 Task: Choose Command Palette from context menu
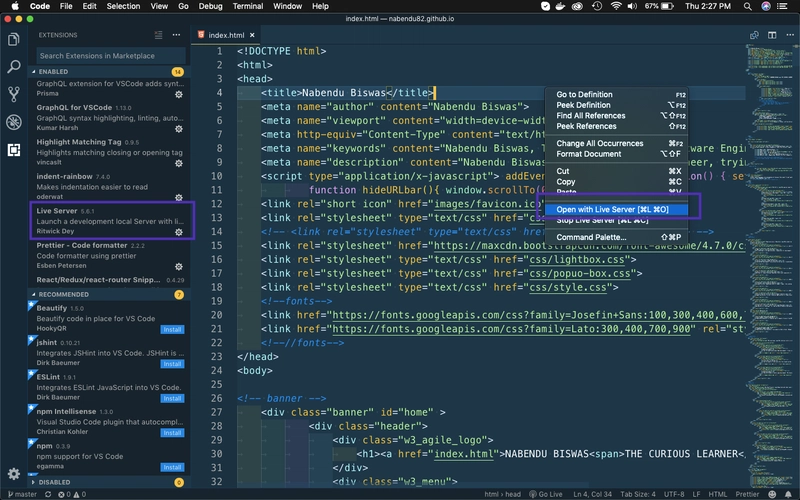click(x=616, y=237)
